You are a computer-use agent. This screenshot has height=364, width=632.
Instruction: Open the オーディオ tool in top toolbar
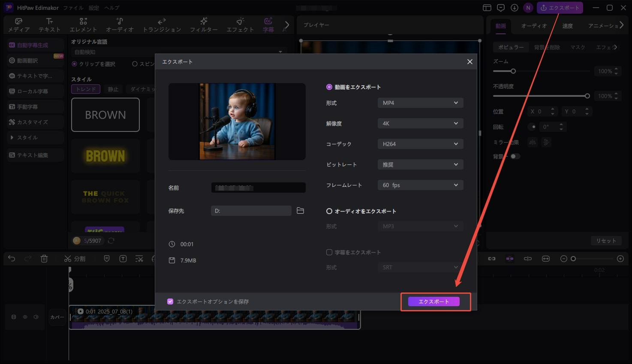tap(120, 25)
